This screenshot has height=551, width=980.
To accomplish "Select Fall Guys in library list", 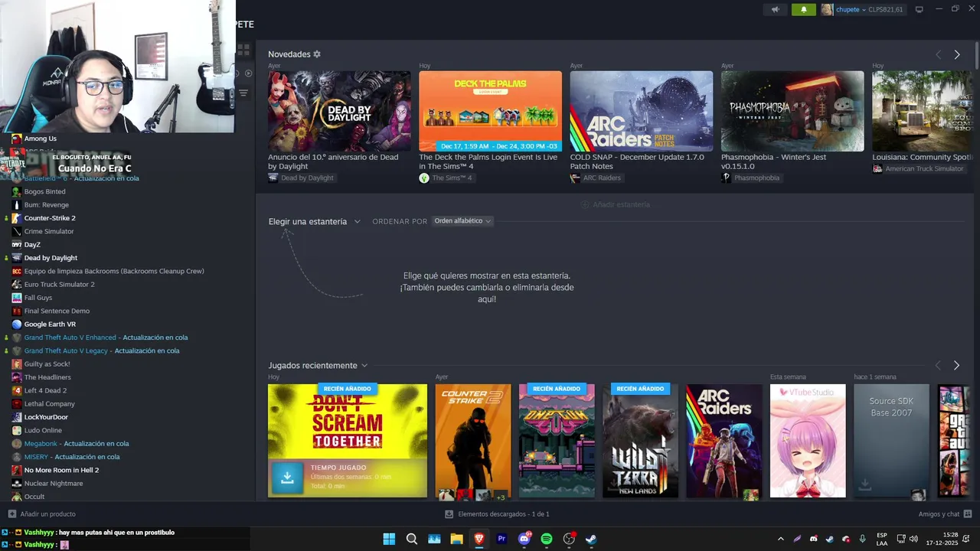I will (x=38, y=298).
